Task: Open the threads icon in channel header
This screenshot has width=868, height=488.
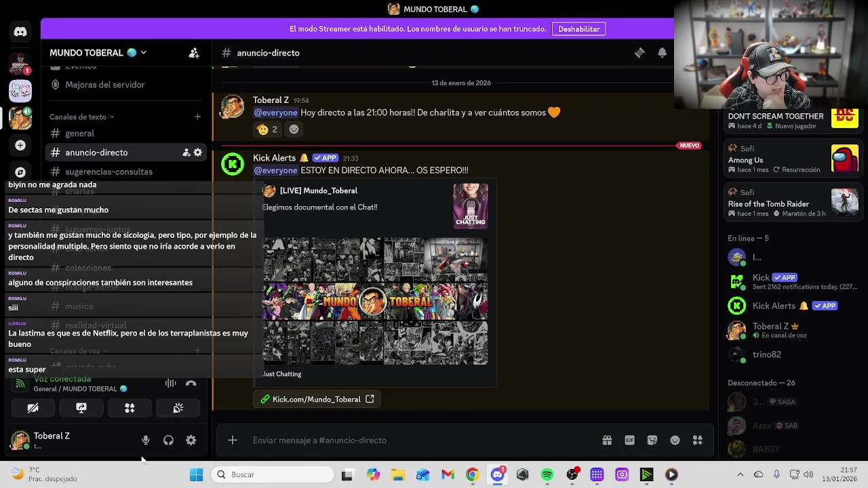Action: [639, 53]
